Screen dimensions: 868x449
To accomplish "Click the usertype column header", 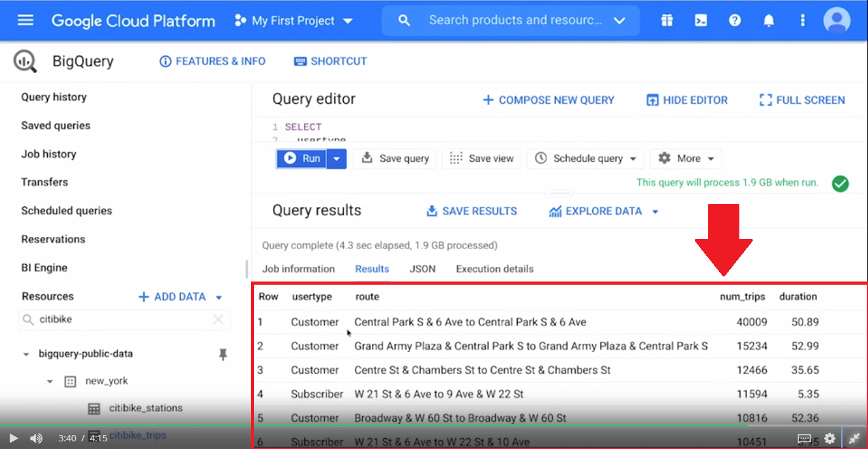I will pyautogui.click(x=312, y=297).
